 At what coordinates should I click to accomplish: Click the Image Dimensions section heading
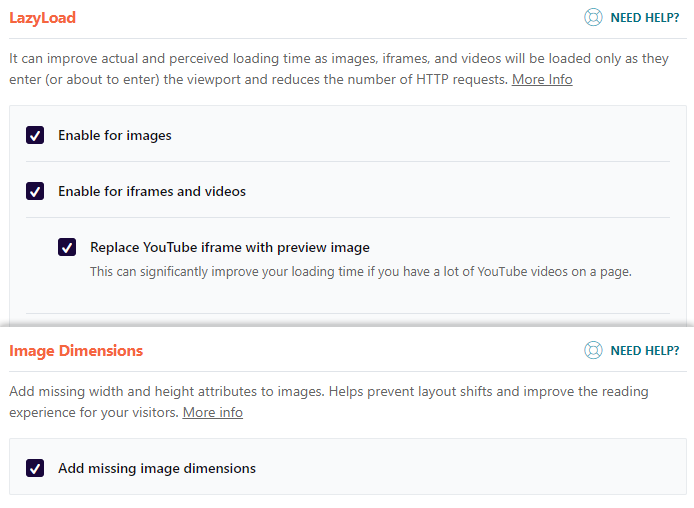76,350
